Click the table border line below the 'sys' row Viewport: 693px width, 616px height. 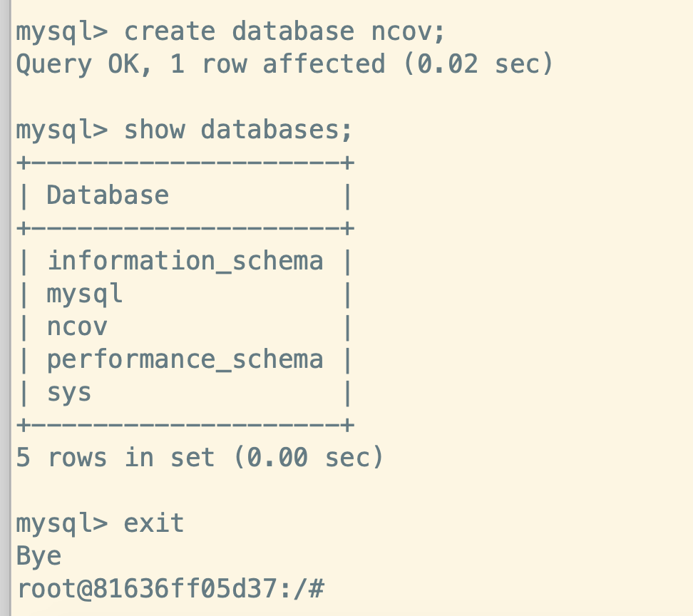[185, 425]
